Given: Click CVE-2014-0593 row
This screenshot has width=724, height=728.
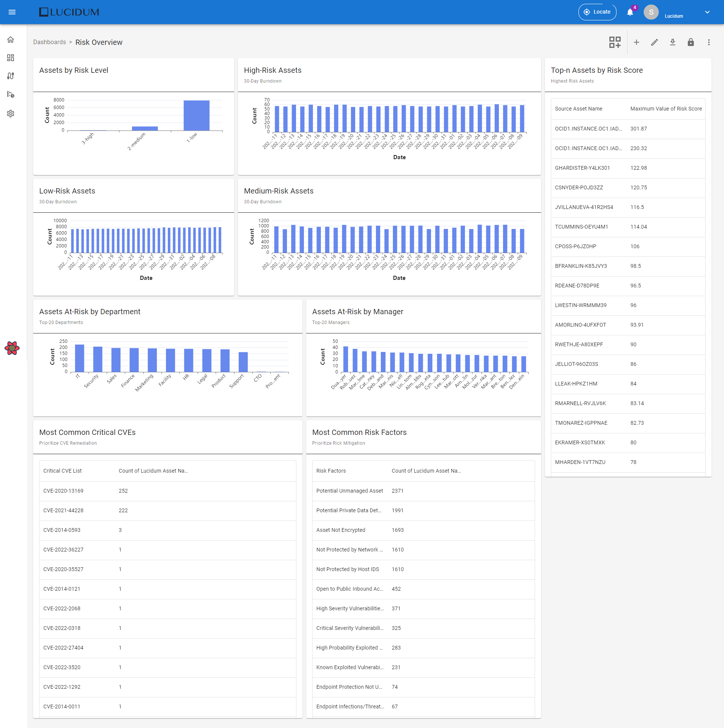Looking at the screenshot, I should click(x=168, y=530).
